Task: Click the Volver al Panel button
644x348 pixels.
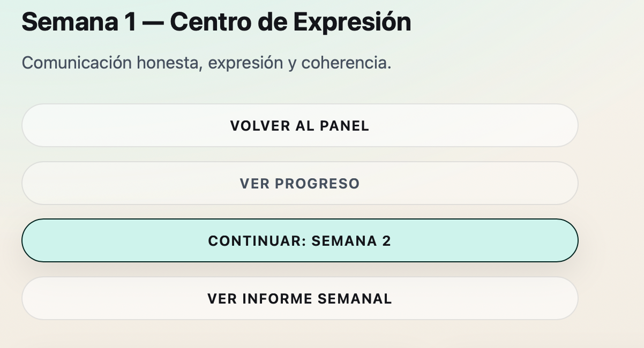Action: coord(299,126)
